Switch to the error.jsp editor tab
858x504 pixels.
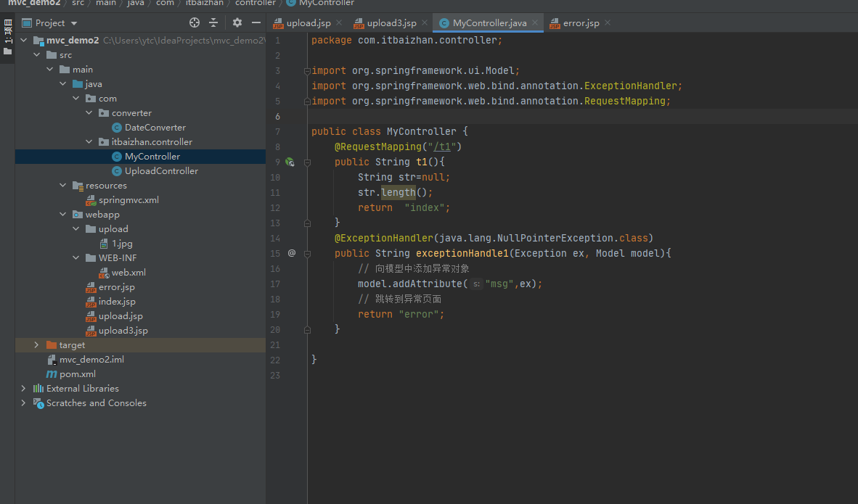tap(581, 23)
